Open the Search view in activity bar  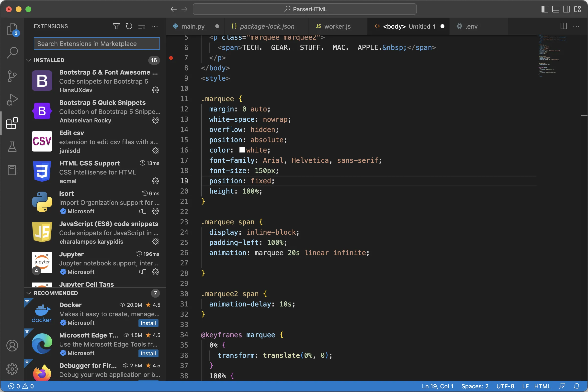[x=12, y=53]
